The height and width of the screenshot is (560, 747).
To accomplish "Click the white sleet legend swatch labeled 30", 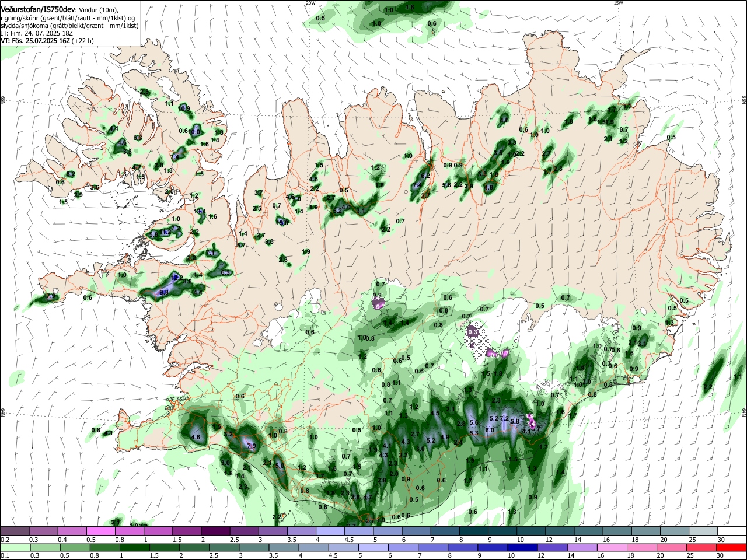I will click(732, 531).
